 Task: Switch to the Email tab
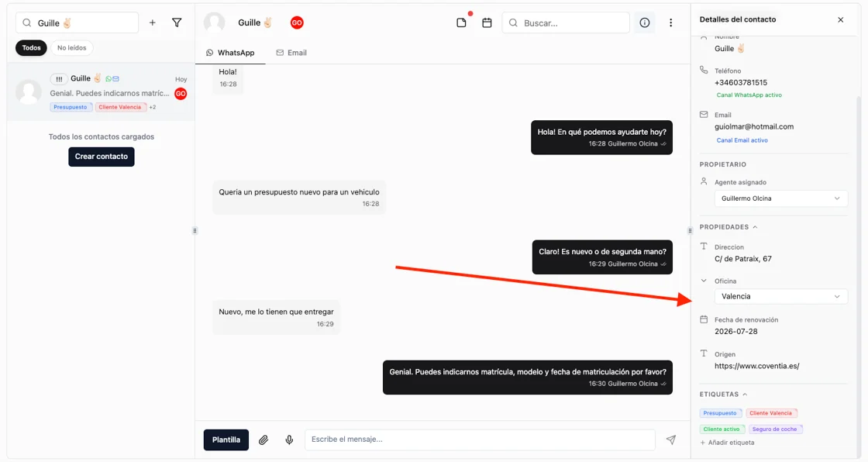click(291, 53)
